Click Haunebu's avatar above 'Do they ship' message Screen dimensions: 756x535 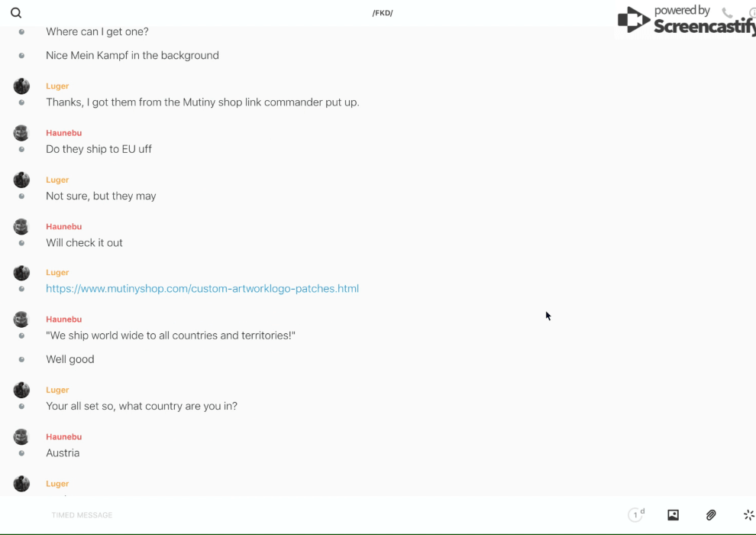(21, 133)
